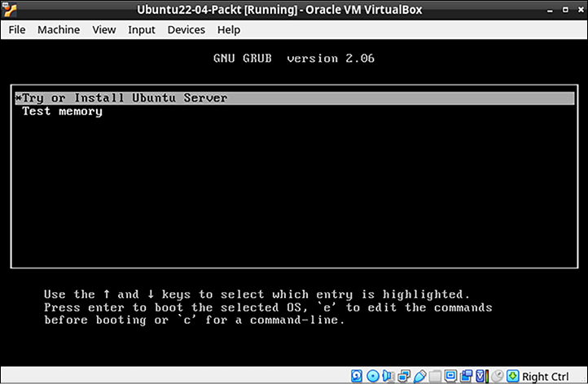This screenshot has width=588, height=384.
Task: Close the VirtualBox window
Action: [x=581, y=10]
